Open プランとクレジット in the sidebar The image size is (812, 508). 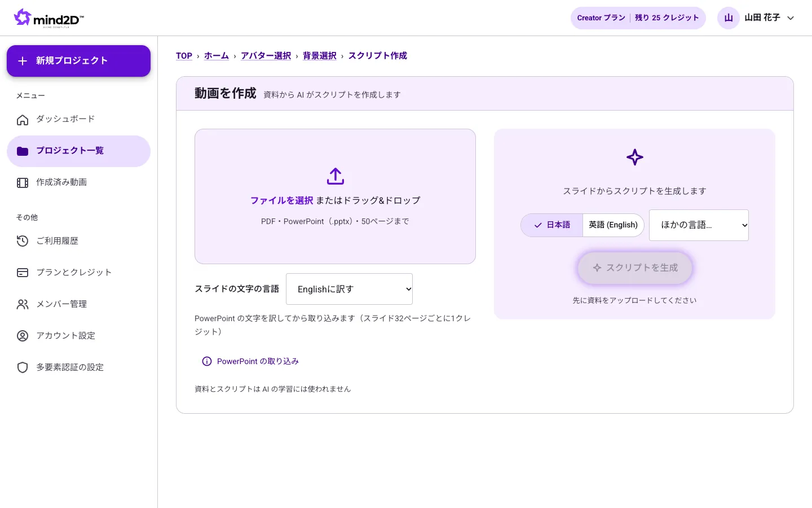click(x=78, y=273)
